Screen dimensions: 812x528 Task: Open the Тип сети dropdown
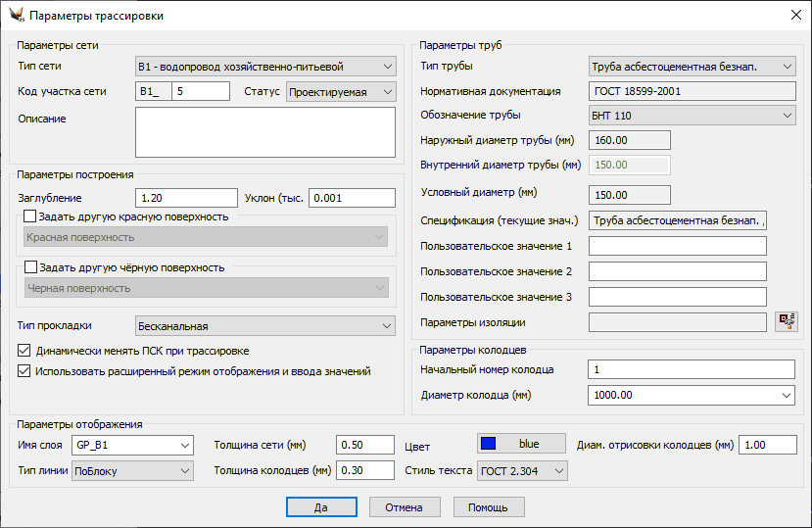(264, 67)
